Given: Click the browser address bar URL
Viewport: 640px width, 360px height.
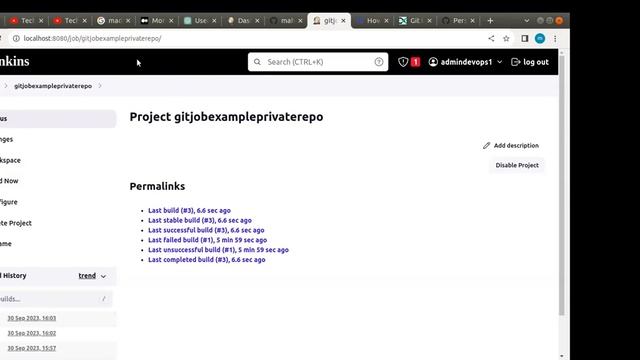Looking at the screenshot, I should 92,38.
